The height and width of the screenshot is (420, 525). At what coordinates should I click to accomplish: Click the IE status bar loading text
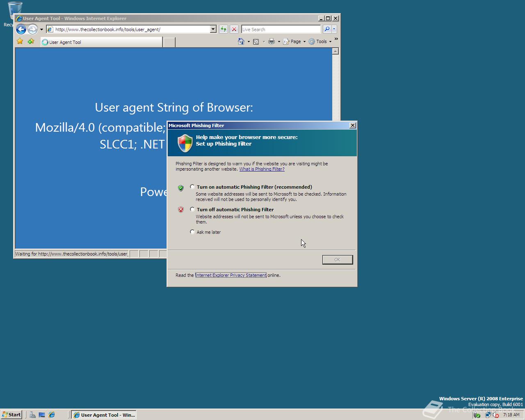(72, 254)
